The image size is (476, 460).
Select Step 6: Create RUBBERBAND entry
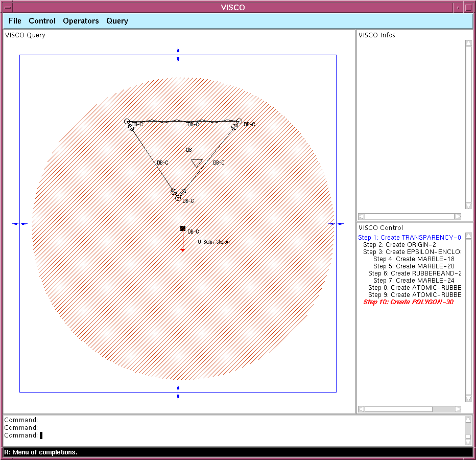point(415,273)
